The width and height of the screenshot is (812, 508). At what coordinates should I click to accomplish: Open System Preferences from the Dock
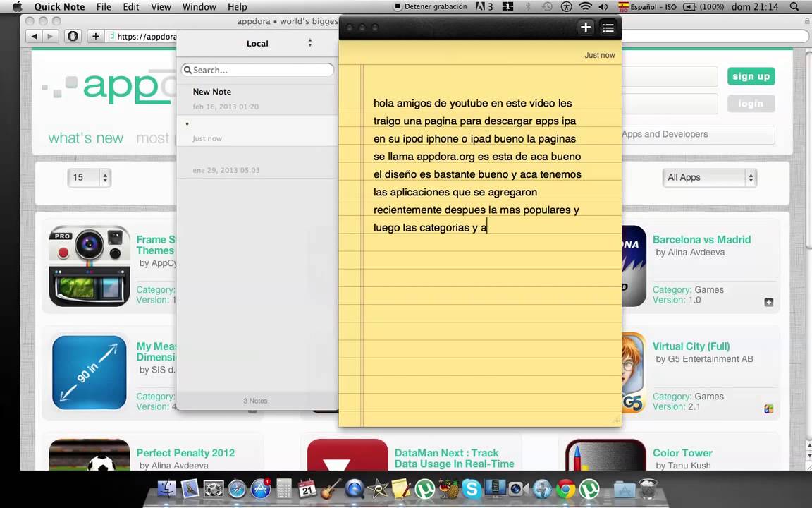point(214,489)
